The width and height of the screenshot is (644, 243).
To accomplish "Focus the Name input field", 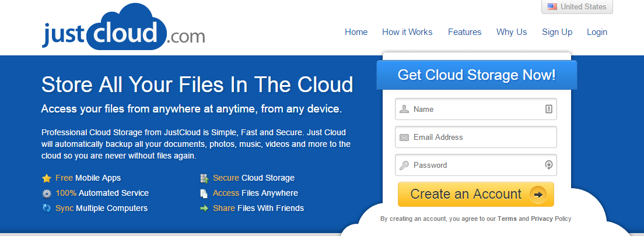I will pos(475,109).
